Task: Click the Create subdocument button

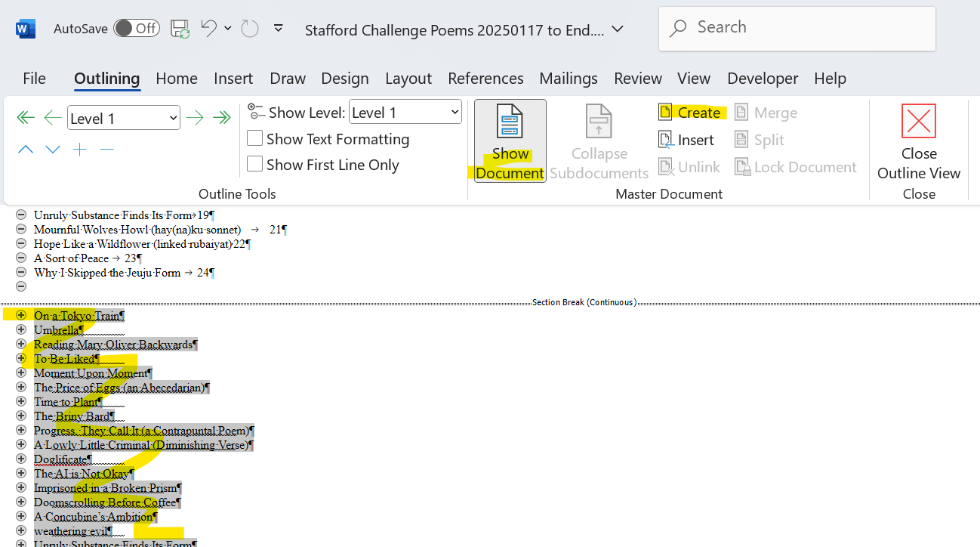Action: pyautogui.click(x=692, y=112)
